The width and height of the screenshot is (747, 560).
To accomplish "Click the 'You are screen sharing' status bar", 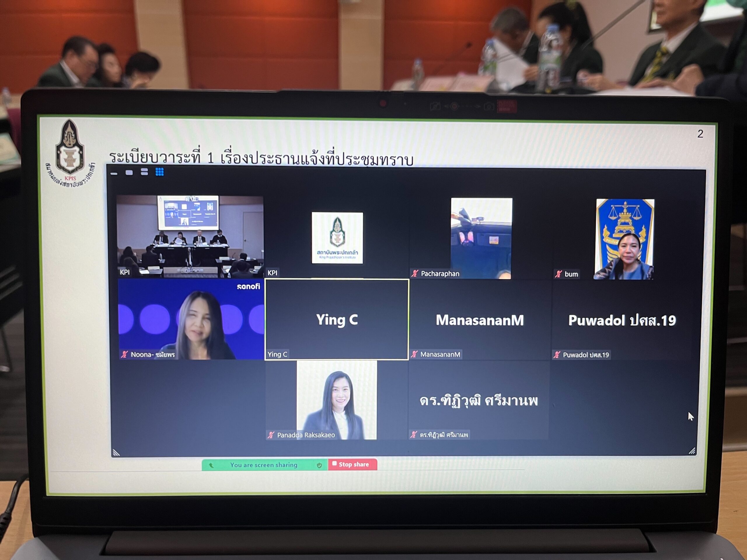I will [265, 465].
